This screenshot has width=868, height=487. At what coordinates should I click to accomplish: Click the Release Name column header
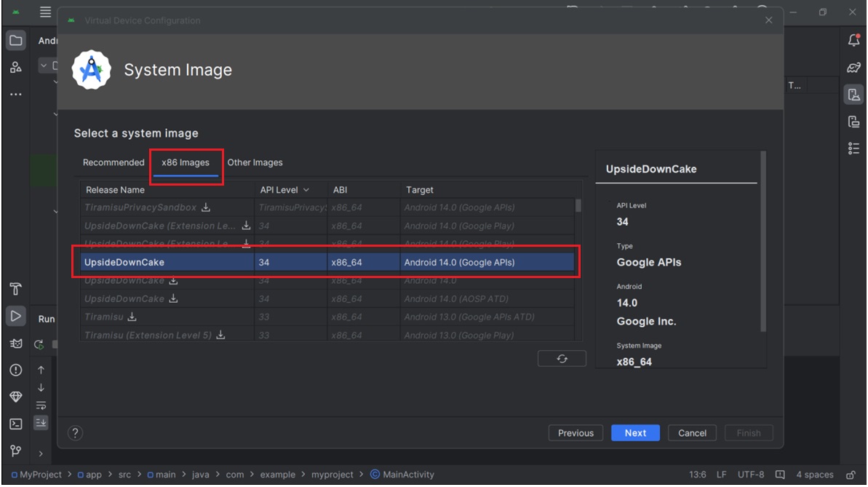[167, 190]
